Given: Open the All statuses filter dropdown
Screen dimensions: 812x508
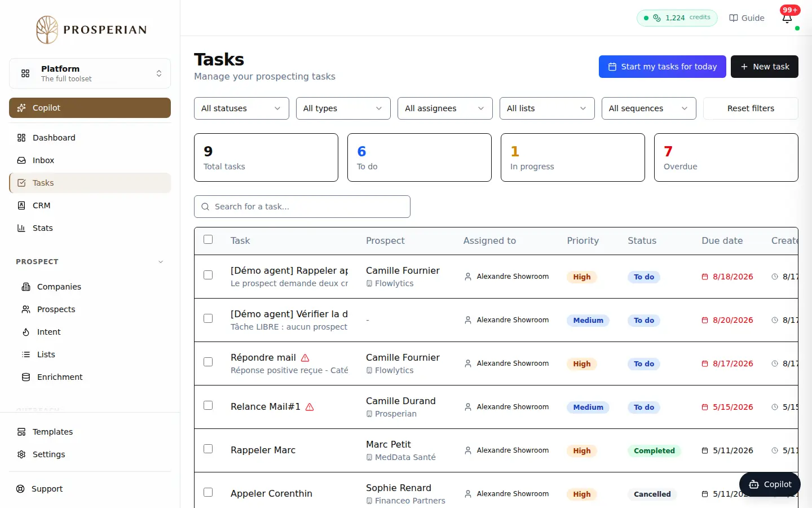Looking at the screenshot, I should coord(241,108).
